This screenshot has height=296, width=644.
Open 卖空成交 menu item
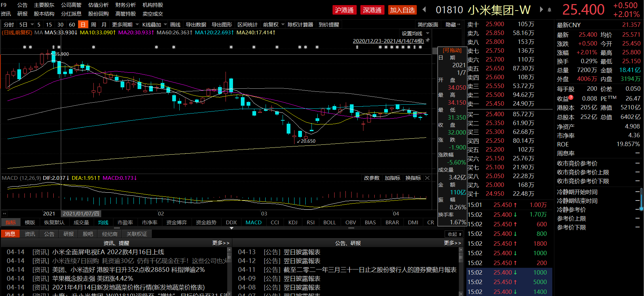153,14
